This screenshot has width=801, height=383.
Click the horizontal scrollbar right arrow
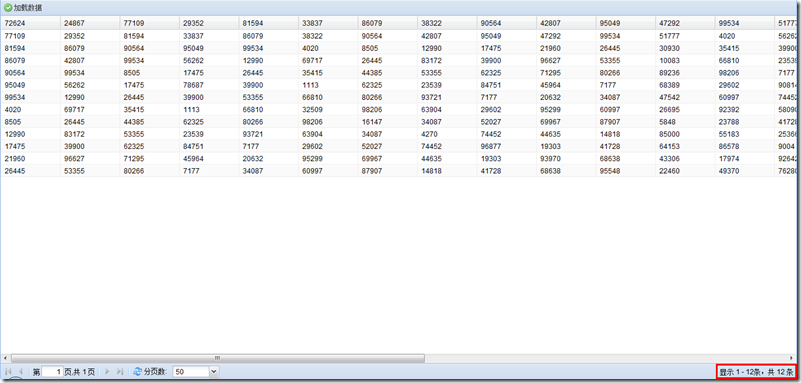791,358
